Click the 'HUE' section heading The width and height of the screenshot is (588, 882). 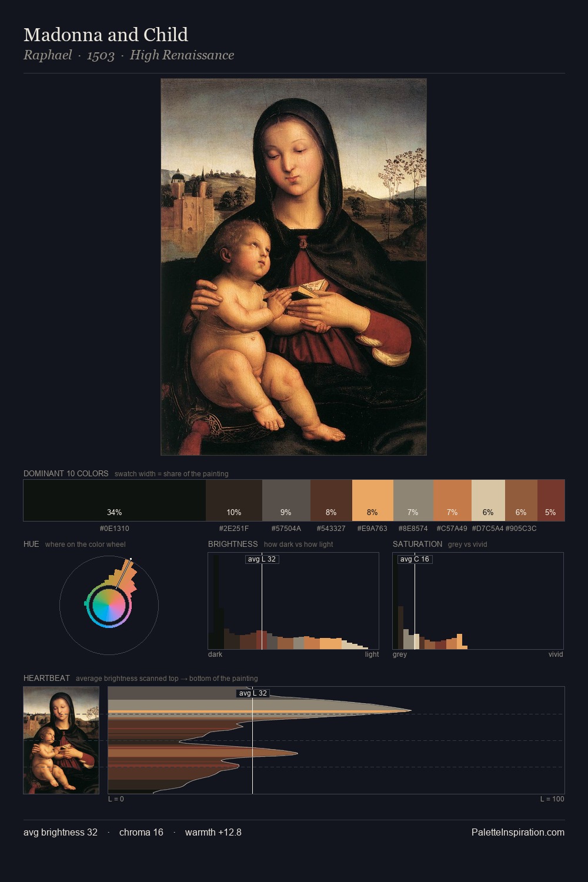tap(31, 544)
